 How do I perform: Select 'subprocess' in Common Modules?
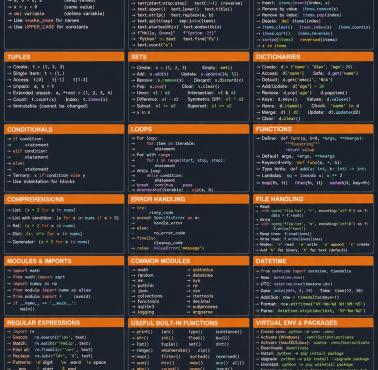click(x=202, y=307)
